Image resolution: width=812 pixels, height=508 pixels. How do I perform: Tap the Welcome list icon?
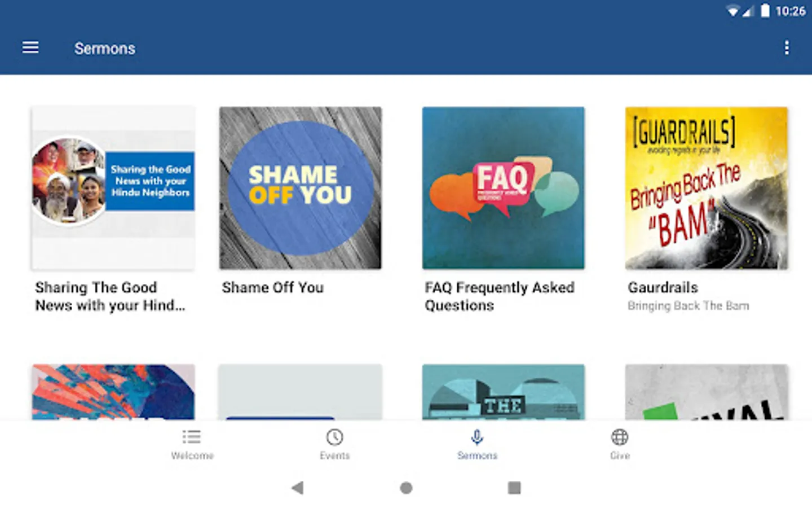pyautogui.click(x=192, y=437)
